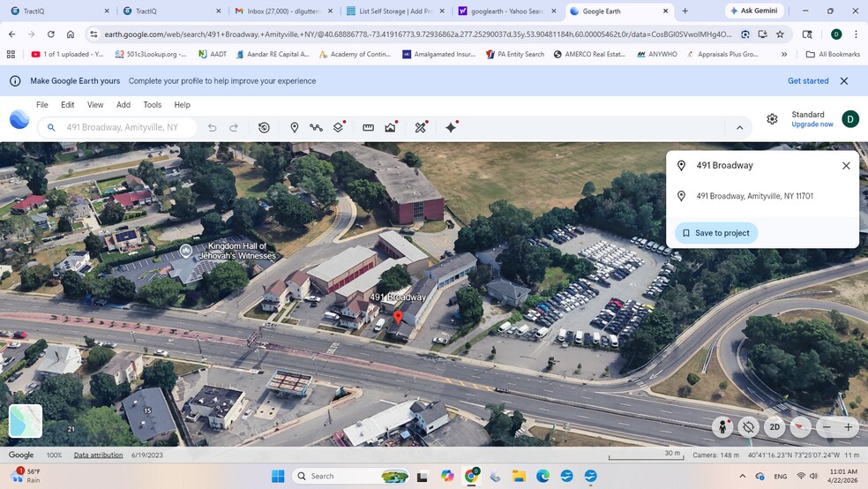Show more bookmarks with double chevron
Viewport: 868px width, 489px height.
pos(784,54)
